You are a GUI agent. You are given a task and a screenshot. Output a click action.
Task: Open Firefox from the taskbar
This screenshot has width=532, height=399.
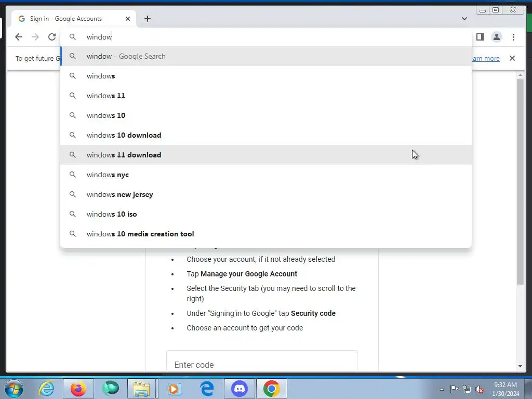pos(78,389)
